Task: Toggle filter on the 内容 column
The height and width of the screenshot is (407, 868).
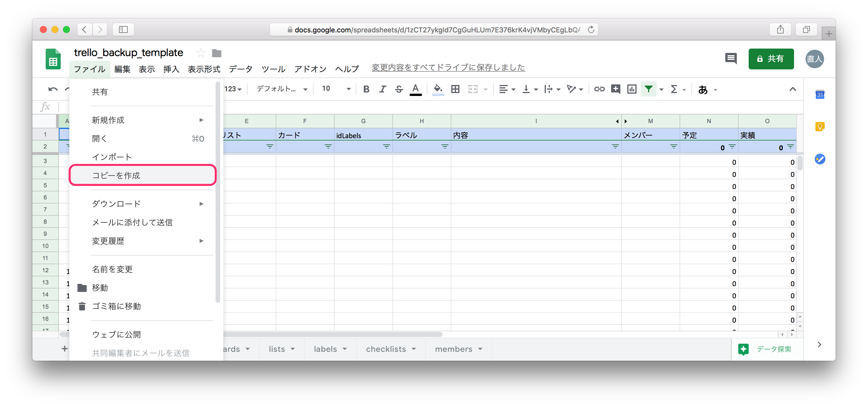Action: [615, 147]
